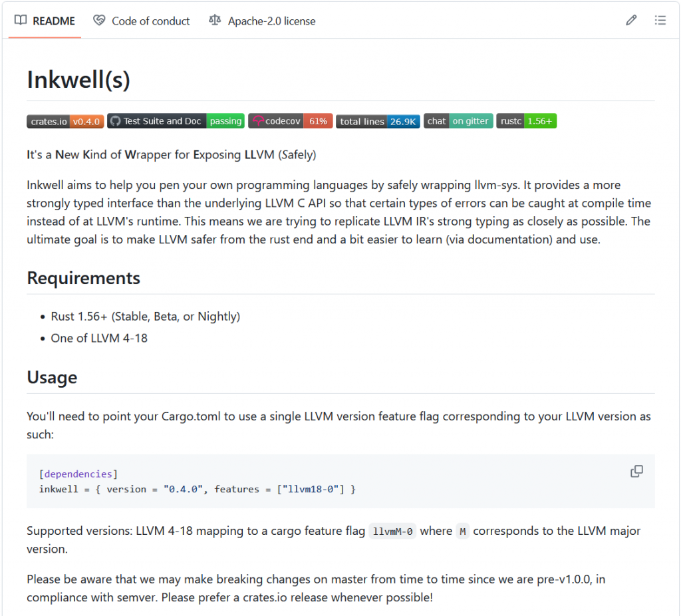Click the rustc 1.56+ badge
The height and width of the screenshot is (616, 681).
pyautogui.click(x=525, y=121)
